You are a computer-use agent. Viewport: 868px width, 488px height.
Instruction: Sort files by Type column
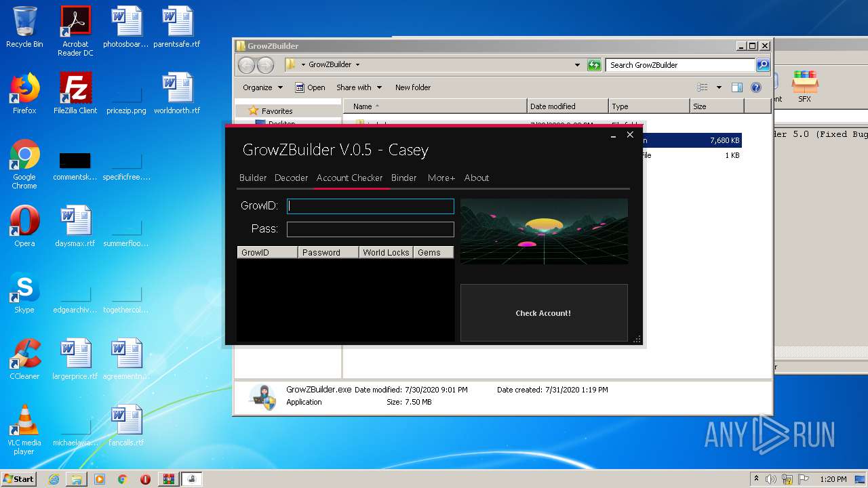click(648, 106)
